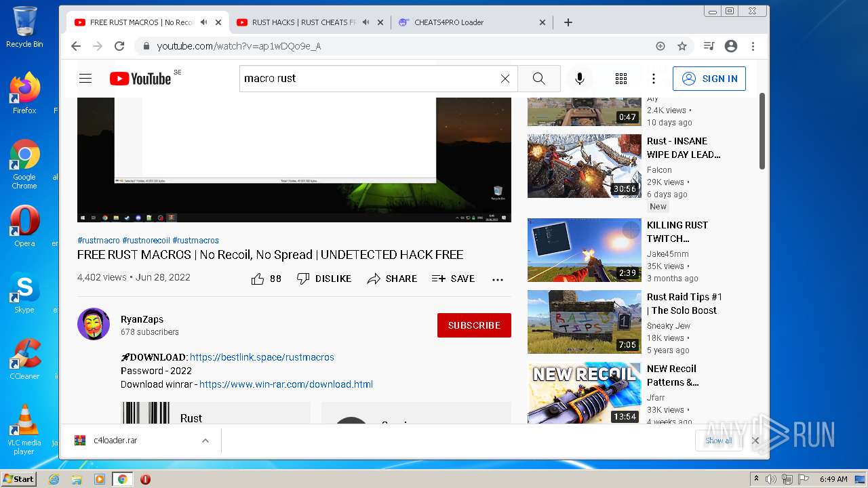
Task: Click the address bar URL
Action: 239,46
